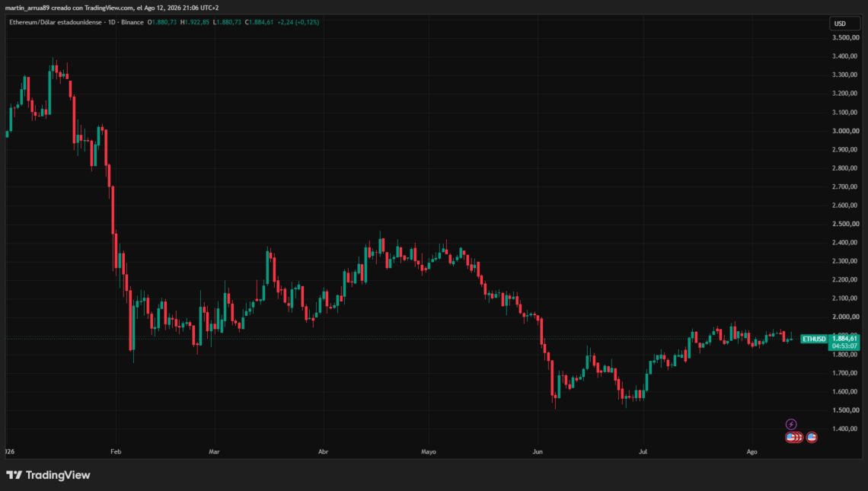Viewport: 868px width, 491px height.
Task: Click the Binance exchange name in legend
Action: point(132,22)
